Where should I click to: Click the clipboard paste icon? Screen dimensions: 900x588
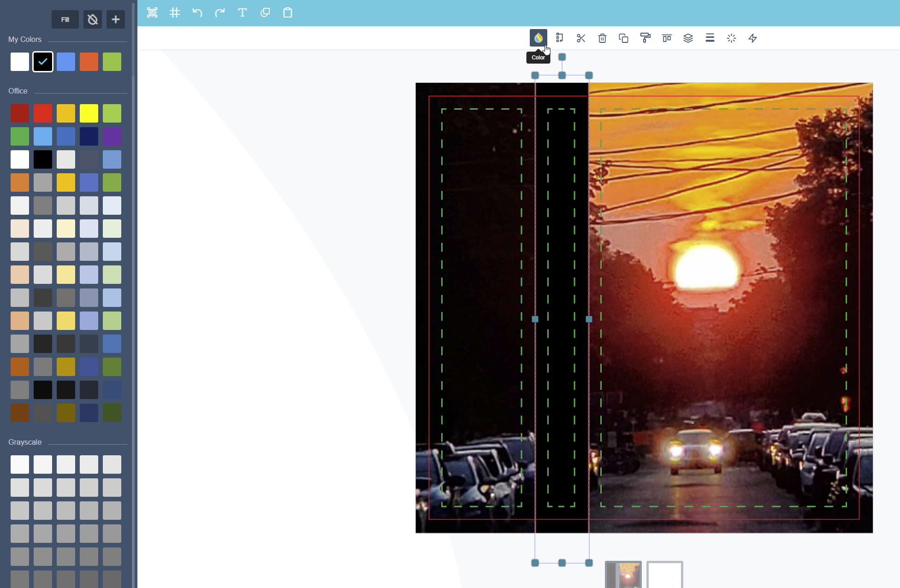point(288,13)
